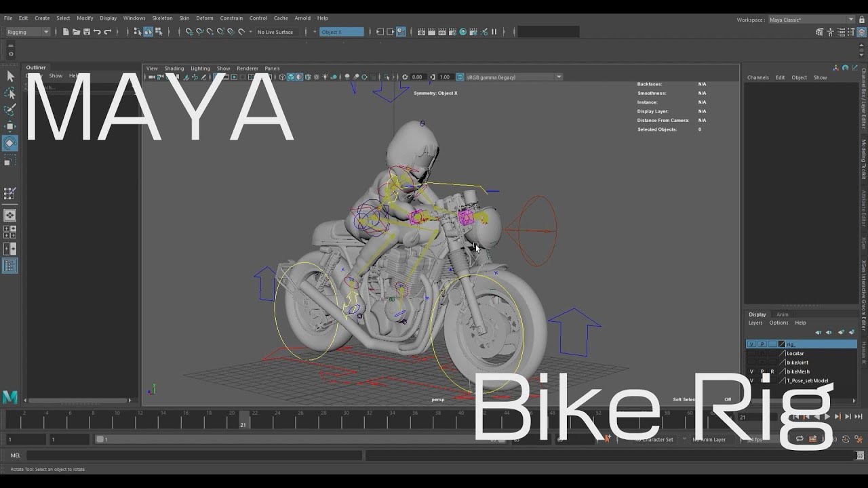
Task: Select by object type mode icon
Action: tap(148, 32)
